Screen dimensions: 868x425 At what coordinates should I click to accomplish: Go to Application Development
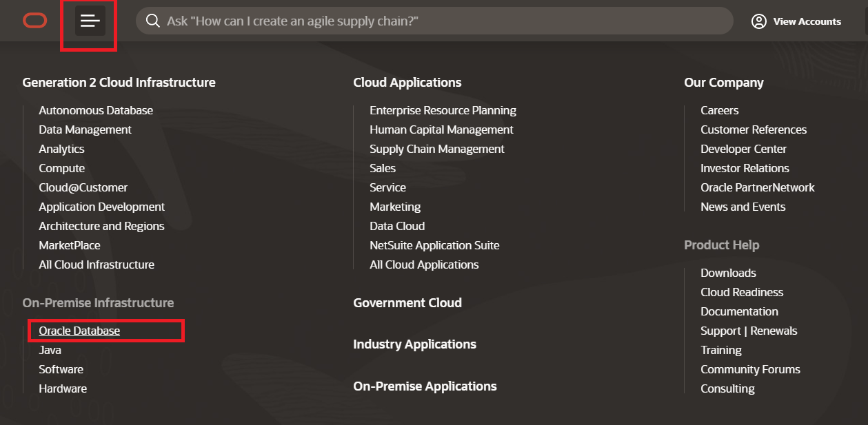coord(101,207)
